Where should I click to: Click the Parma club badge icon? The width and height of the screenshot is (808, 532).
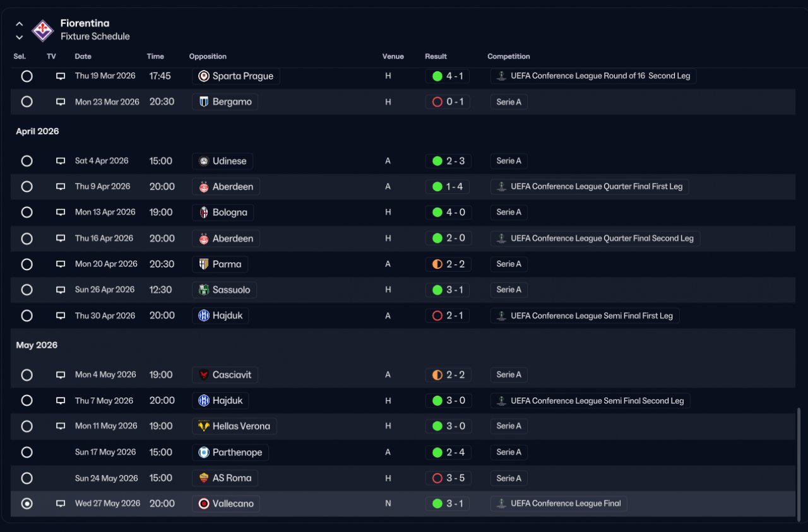point(204,264)
